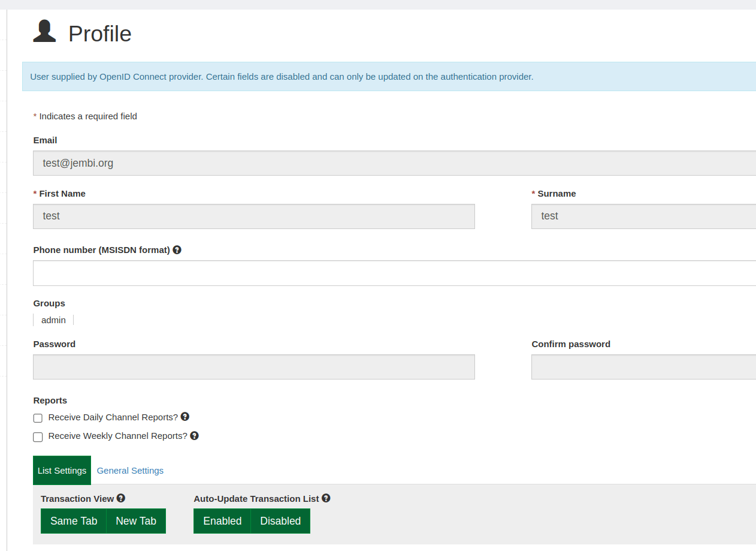Click the Auto-Update Transaction List help icon

tap(326, 498)
